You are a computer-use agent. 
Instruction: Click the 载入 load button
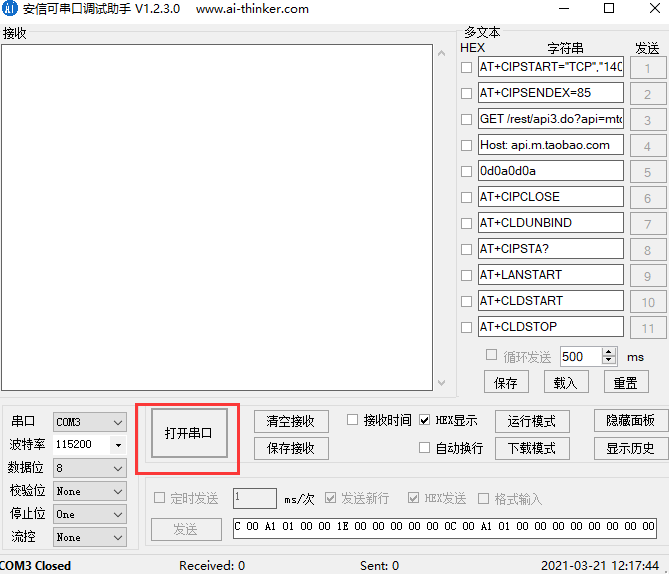coord(566,382)
